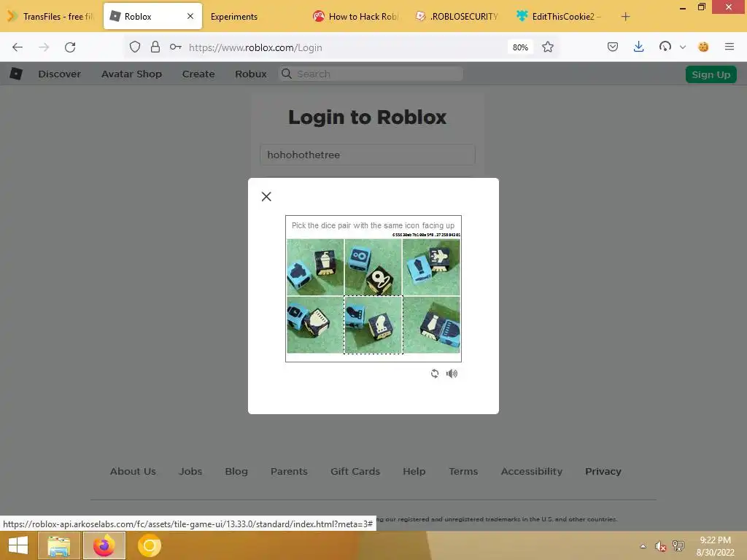The image size is (747, 560).
Task: Click the 80% zoom level indicator
Action: [519, 47]
